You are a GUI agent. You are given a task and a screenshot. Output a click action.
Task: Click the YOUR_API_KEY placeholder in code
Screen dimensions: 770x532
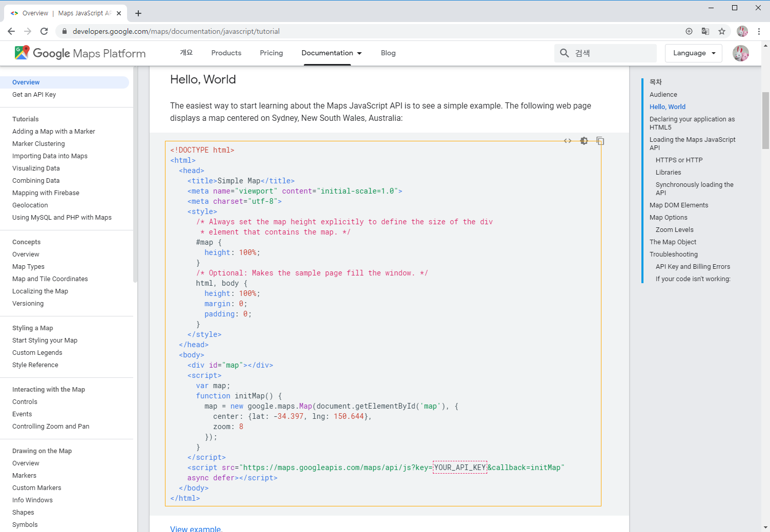pos(460,467)
